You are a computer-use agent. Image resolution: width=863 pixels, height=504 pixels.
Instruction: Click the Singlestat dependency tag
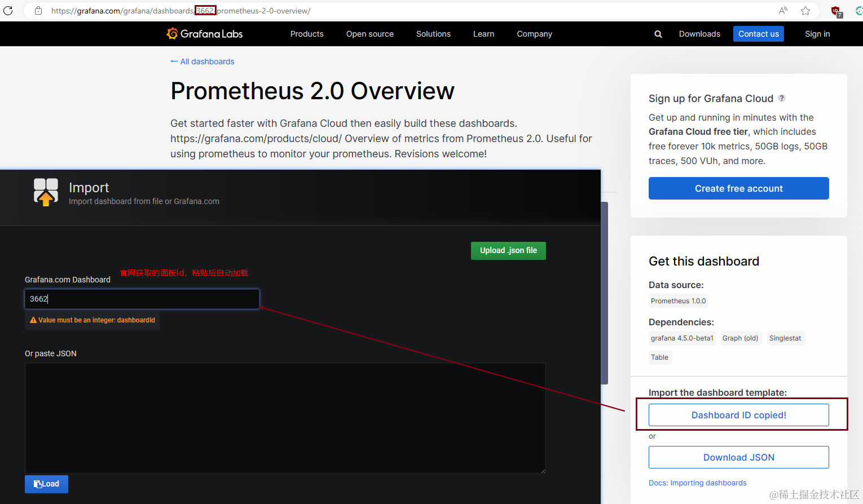point(785,338)
